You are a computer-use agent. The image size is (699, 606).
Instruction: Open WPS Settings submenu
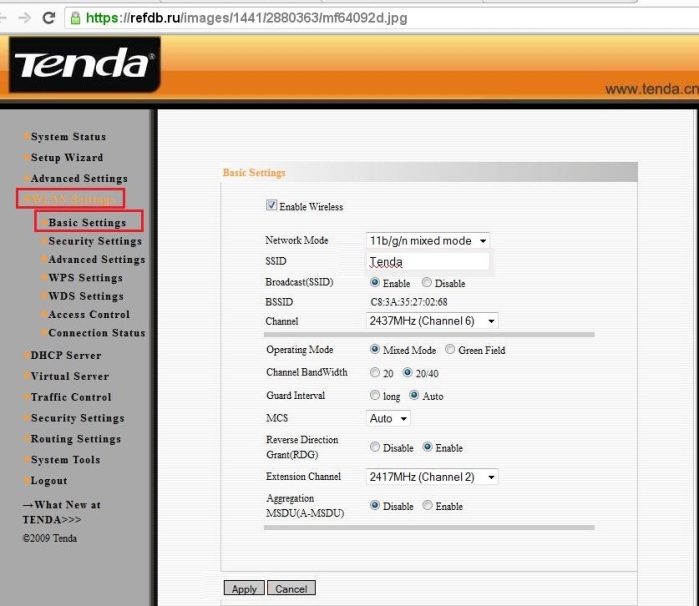(86, 278)
